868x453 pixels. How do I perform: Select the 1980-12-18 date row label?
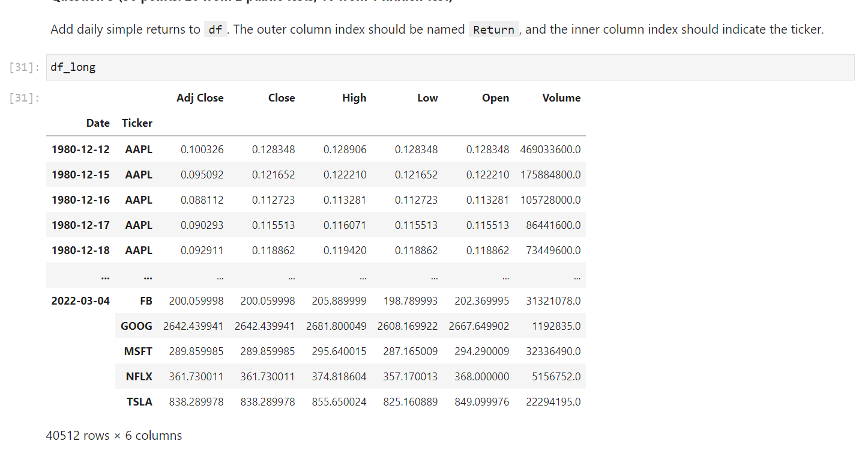click(x=81, y=251)
